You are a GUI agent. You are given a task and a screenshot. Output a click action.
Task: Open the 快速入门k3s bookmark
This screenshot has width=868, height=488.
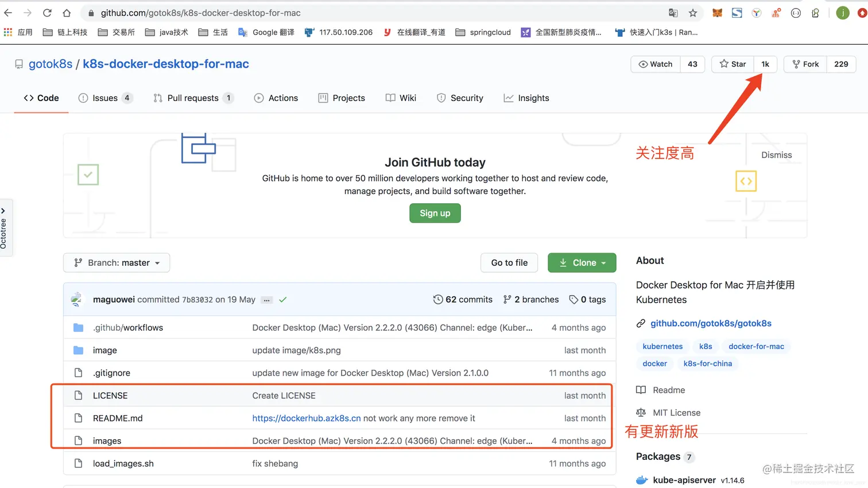[656, 32]
